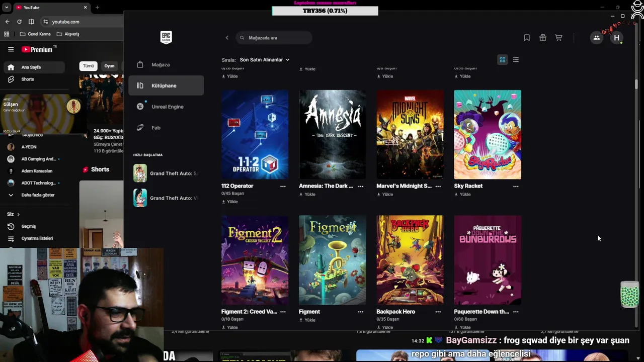The image size is (644, 362).
Task: Close the YouTube browser tab
Action: click(x=85, y=8)
